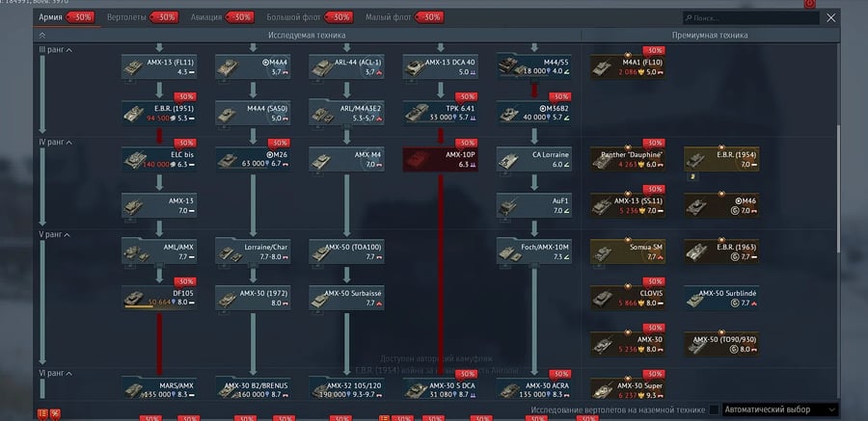Select the premium Somua SM card
Image resolution: width=868 pixels, height=421 pixels.
627,251
